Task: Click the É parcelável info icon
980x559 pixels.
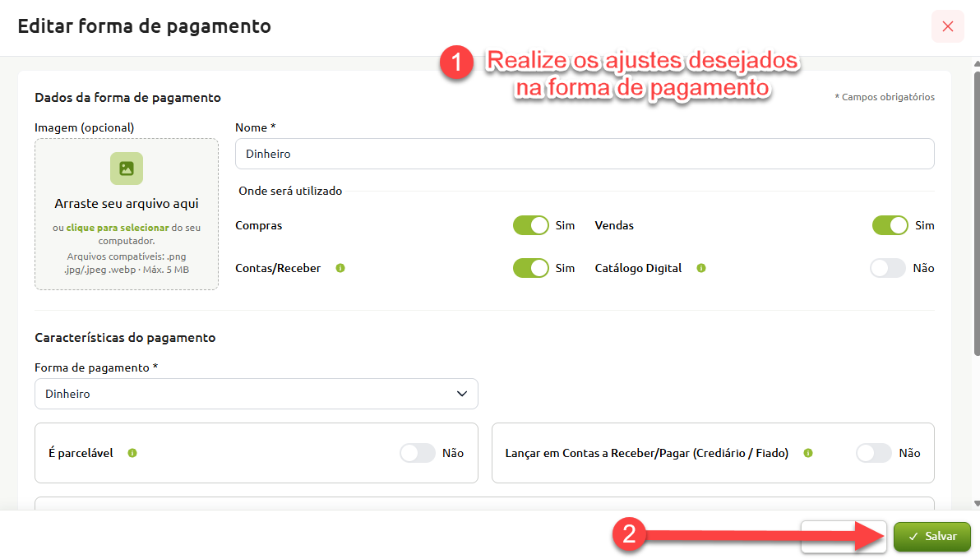Action: coord(132,453)
